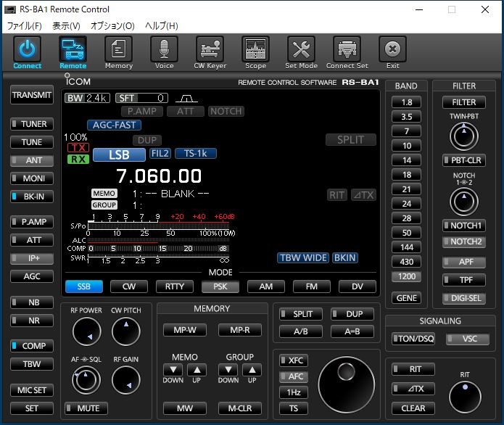
Task: Select the RTTY mode
Action: 175,286
